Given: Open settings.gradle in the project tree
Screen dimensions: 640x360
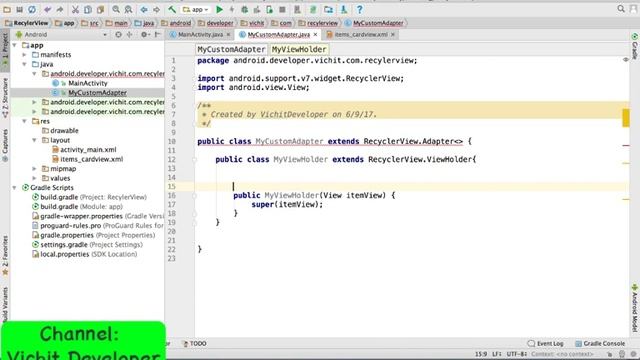Looking at the screenshot, I should pyautogui.click(x=87, y=244).
